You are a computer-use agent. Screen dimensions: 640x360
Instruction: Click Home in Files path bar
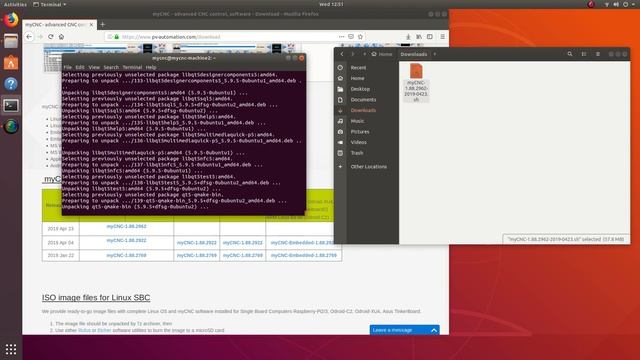point(382,54)
